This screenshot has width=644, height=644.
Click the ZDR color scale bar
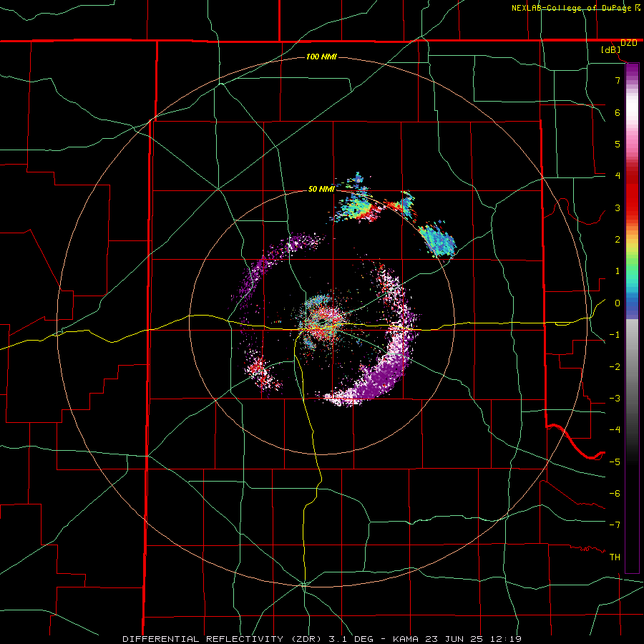click(632, 318)
